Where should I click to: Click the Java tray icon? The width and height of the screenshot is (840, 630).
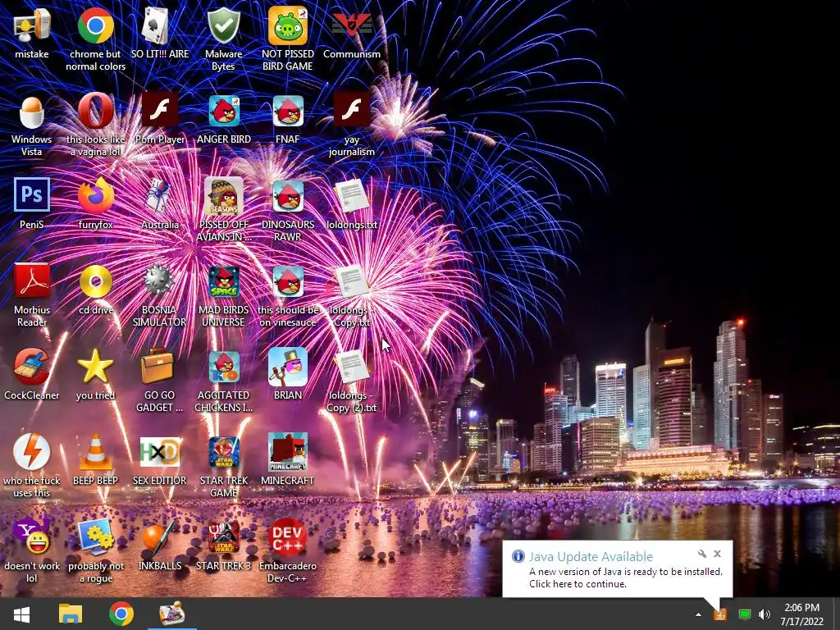[x=720, y=614]
